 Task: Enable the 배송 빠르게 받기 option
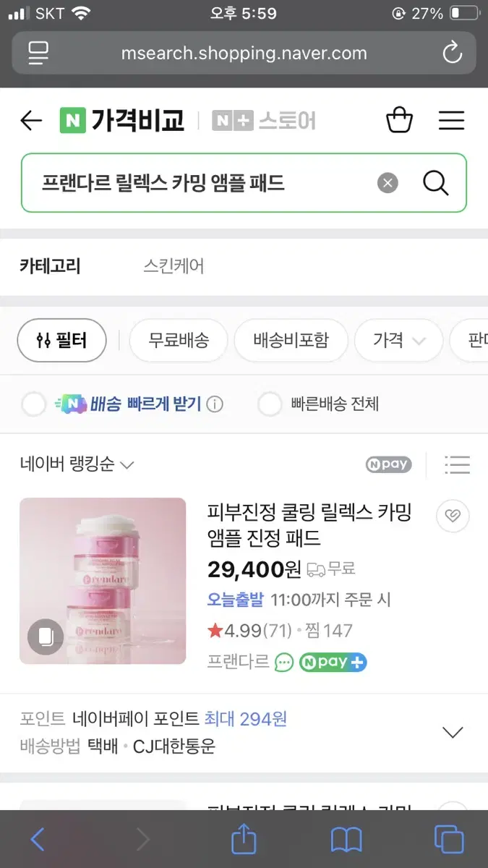pyautogui.click(x=34, y=404)
